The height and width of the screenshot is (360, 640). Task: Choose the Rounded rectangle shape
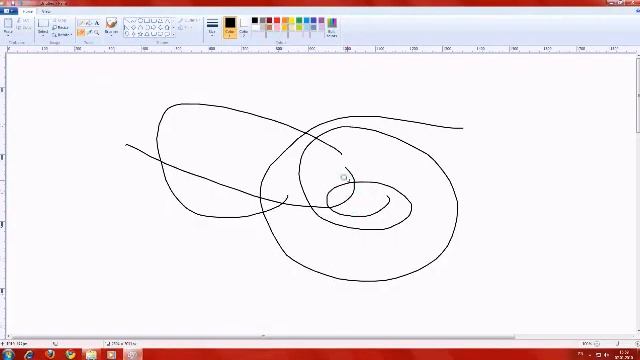click(153, 21)
